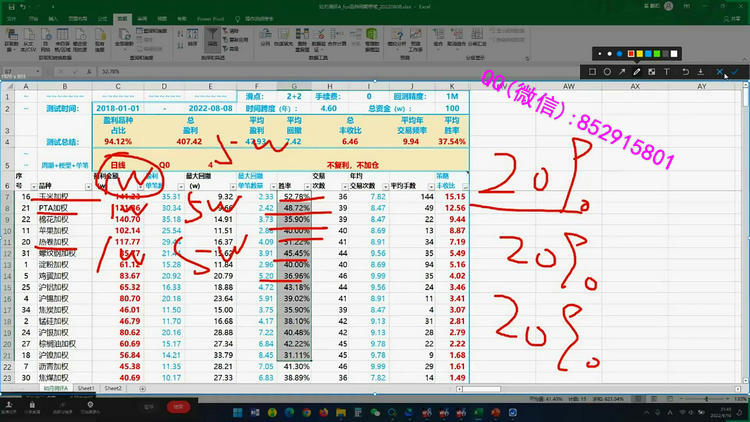
Task: Open the Name Box dropdown arrow
Action: point(38,71)
